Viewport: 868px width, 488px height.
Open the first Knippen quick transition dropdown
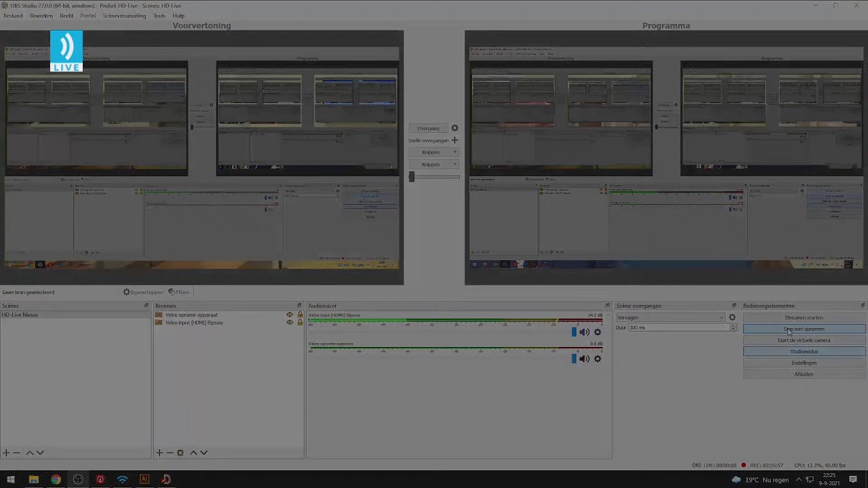click(434, 152)
